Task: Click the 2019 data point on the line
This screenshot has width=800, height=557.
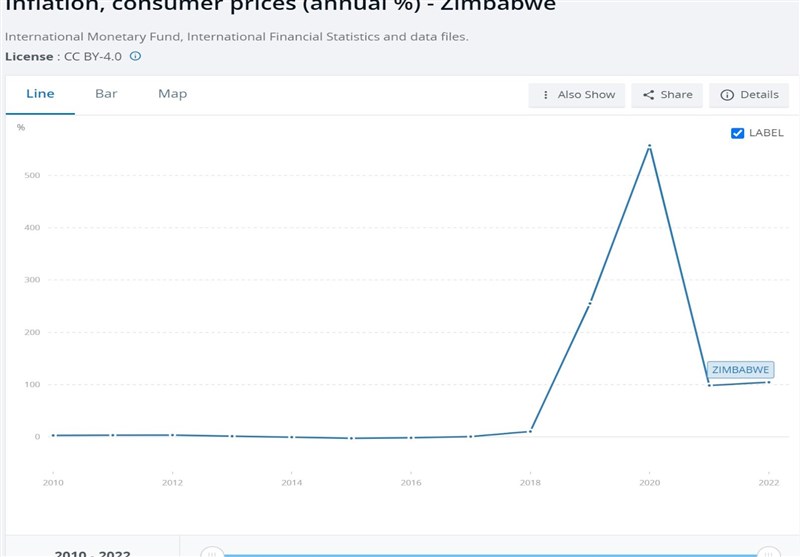Action: 590,302
